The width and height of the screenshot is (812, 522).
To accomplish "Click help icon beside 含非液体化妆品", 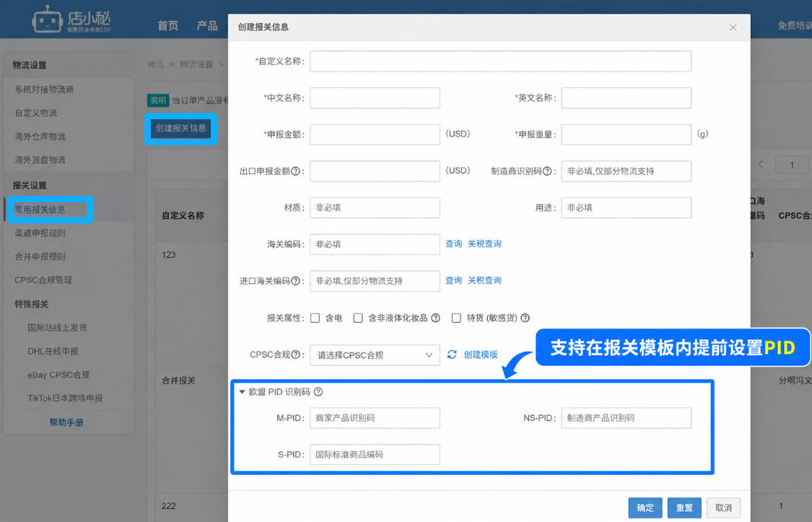I will pyautogui.click(x=435, y=318).
